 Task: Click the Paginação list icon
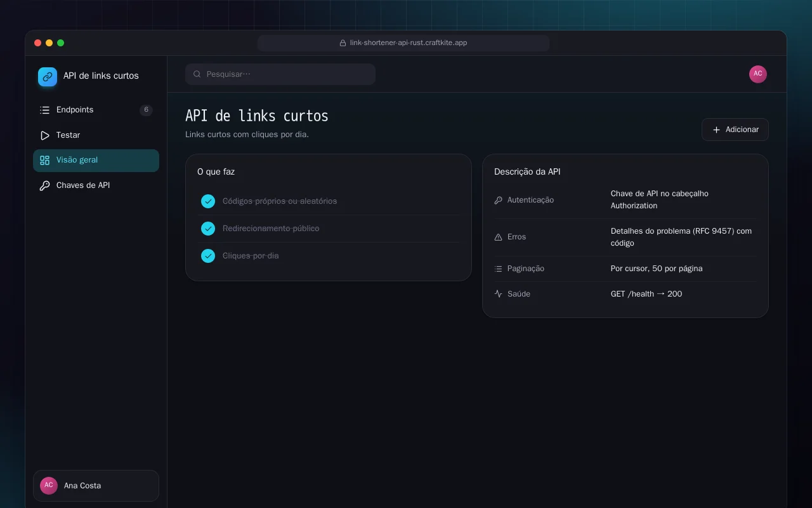(498, 269)
